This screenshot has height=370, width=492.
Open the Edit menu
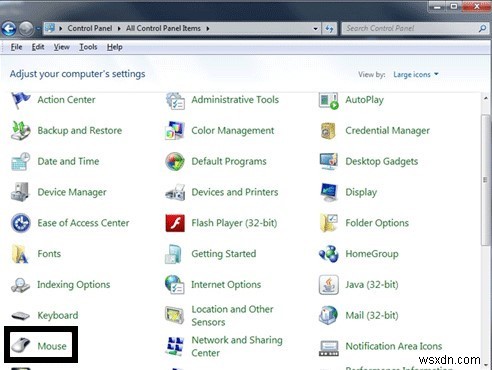click(38, 47)
